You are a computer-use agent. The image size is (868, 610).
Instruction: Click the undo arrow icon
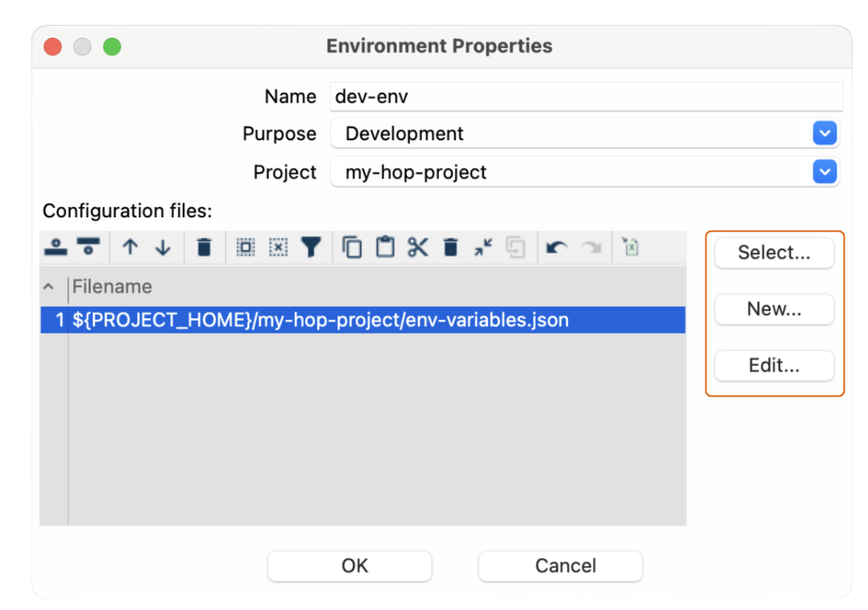click(x=556, y=248)
